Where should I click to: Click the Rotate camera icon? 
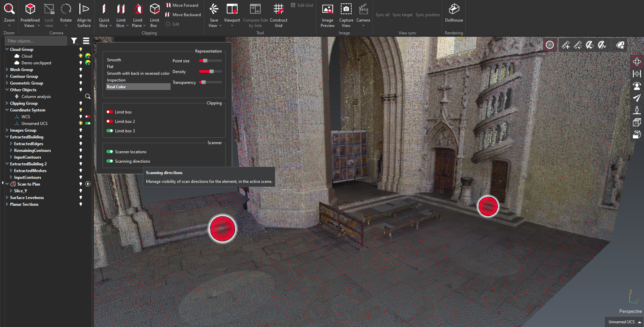[x=66, y=9]
